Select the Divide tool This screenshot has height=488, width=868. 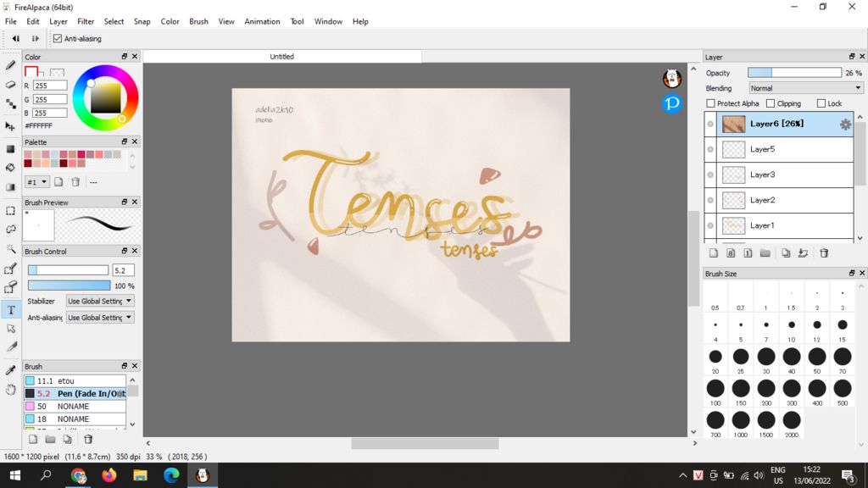(x=10, y=347)
